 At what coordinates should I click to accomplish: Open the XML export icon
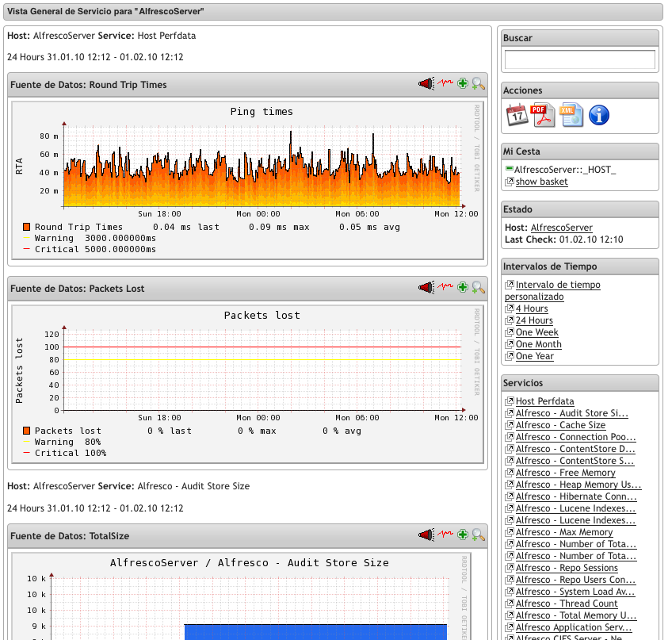(x=571, y=115)
